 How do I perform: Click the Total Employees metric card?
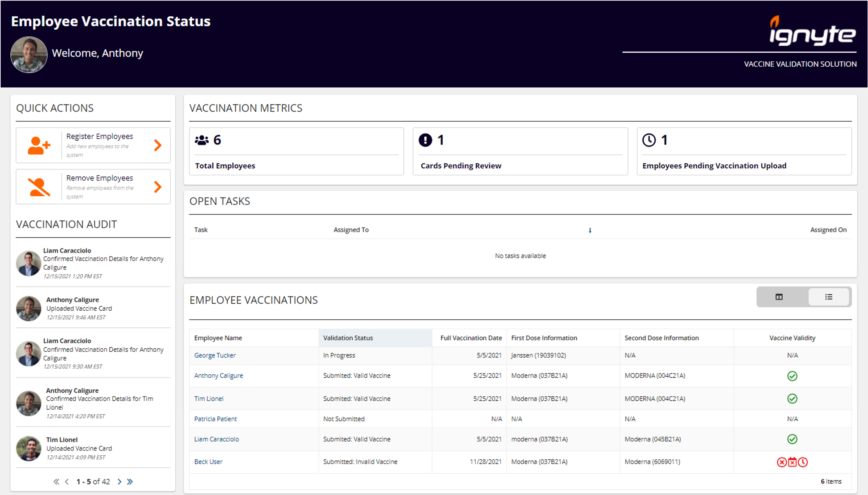click(297, 151)
